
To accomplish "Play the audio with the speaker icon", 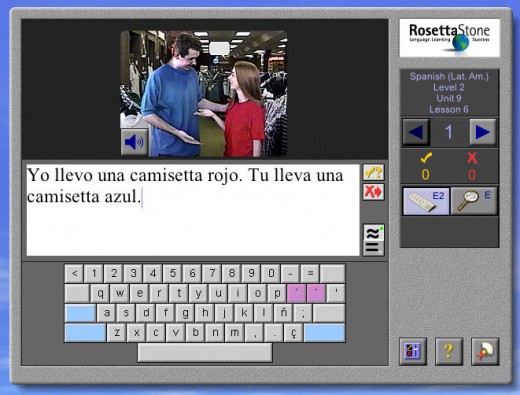I will click(x=134, y=142).
